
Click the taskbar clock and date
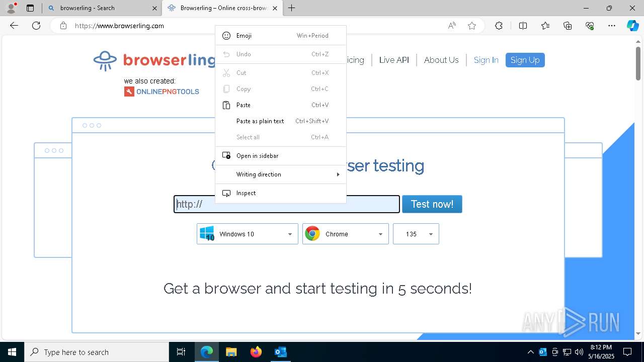pyautogui.click(x=601, y=352)
